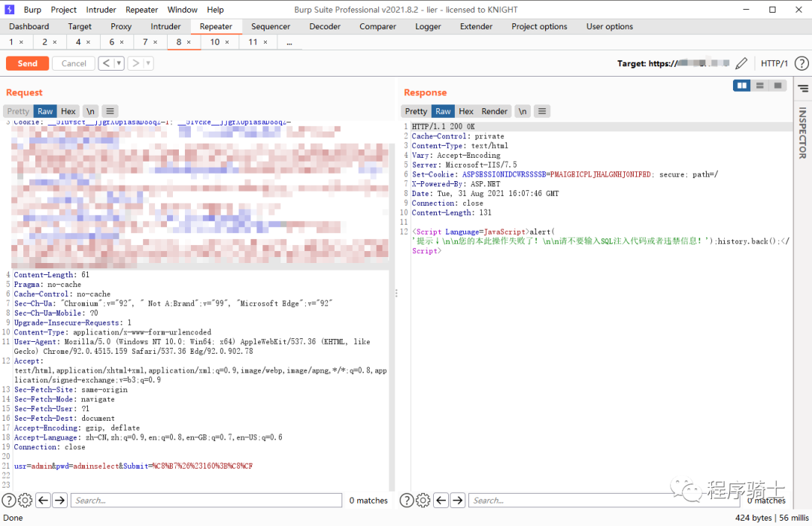The image size is (812, 526).
Task: Open the Inspector panel toggle icon
Action: [802, 89]
